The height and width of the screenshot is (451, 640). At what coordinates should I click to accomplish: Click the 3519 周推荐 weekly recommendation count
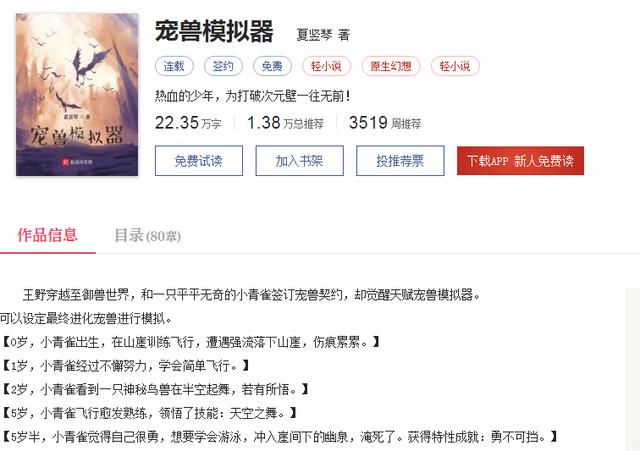pos(385,122)
